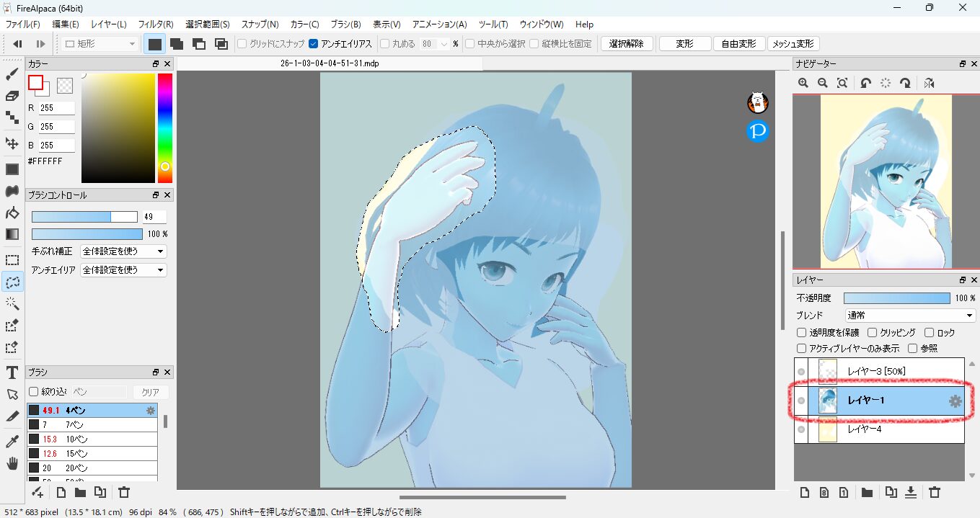
Task: Click the 選択解除 button
Action: click(627, 44)
